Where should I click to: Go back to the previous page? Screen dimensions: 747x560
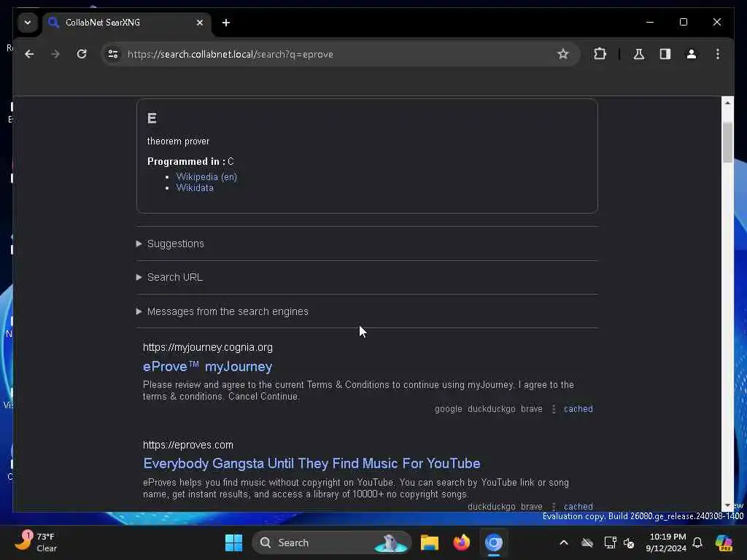pyautogui.click(x=29, y=54)
